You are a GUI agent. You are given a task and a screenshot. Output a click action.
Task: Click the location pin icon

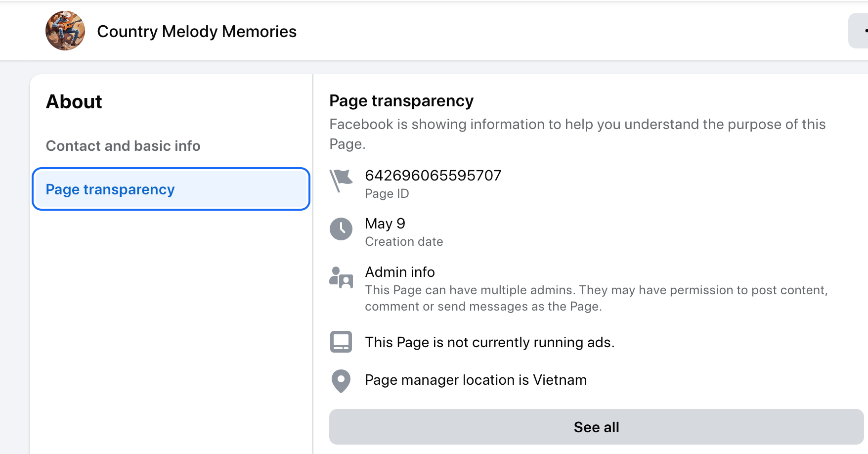tap(341, 381)
